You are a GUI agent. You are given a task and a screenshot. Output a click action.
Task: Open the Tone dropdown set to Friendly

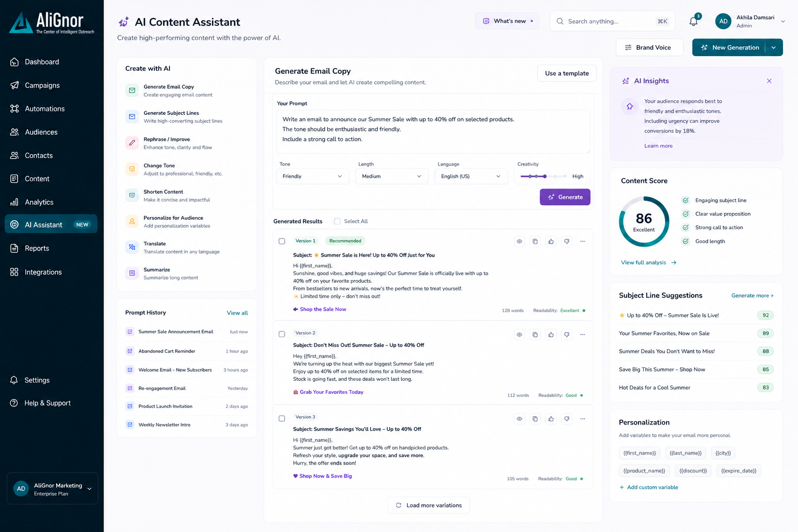313,176
